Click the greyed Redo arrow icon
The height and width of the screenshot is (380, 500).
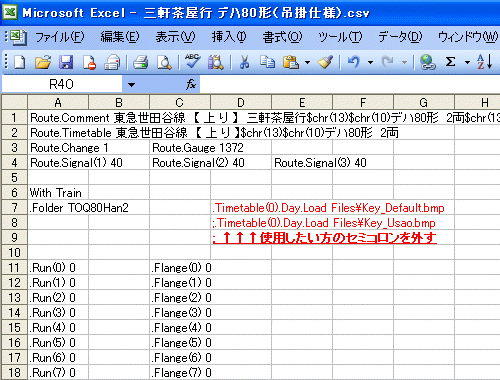[388, 62]
